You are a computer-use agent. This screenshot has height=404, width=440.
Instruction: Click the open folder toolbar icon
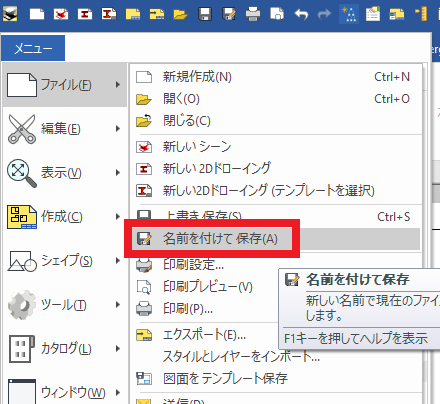pyautogui.click(x=180, y=14)
